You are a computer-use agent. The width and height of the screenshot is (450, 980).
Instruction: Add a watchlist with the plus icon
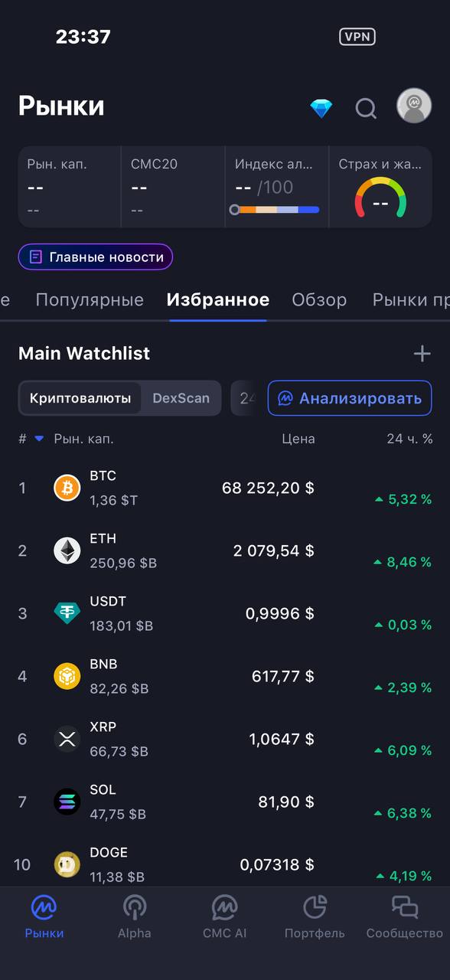422,354
